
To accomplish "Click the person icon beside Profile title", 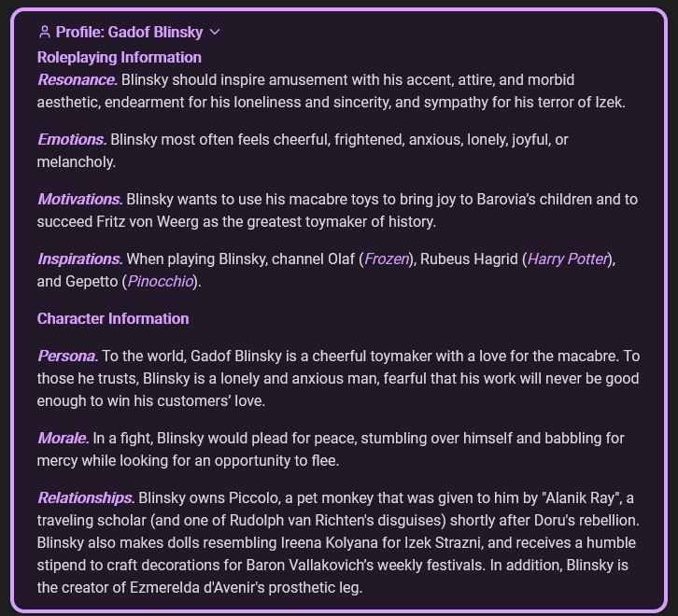I will pos(45,32).
